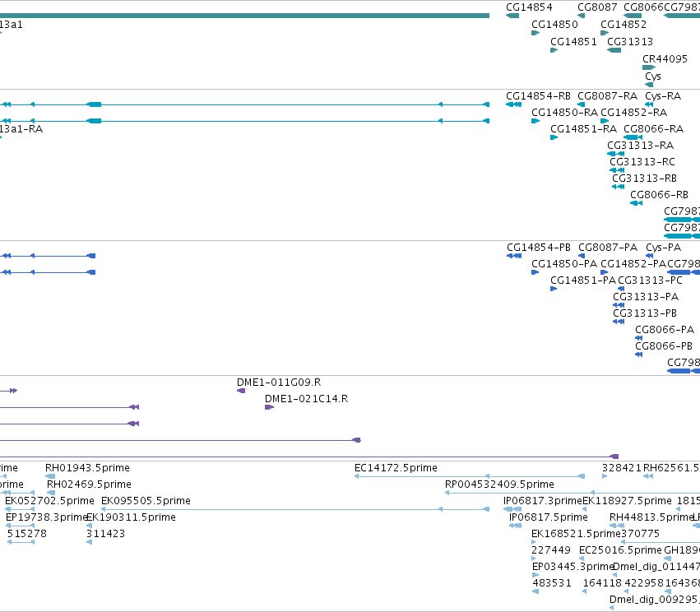Click EST EP03445.3prime label

pos(573,567)
